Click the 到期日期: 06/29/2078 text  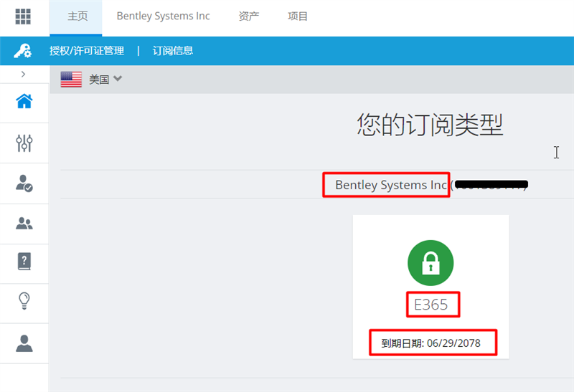point(431,343)
